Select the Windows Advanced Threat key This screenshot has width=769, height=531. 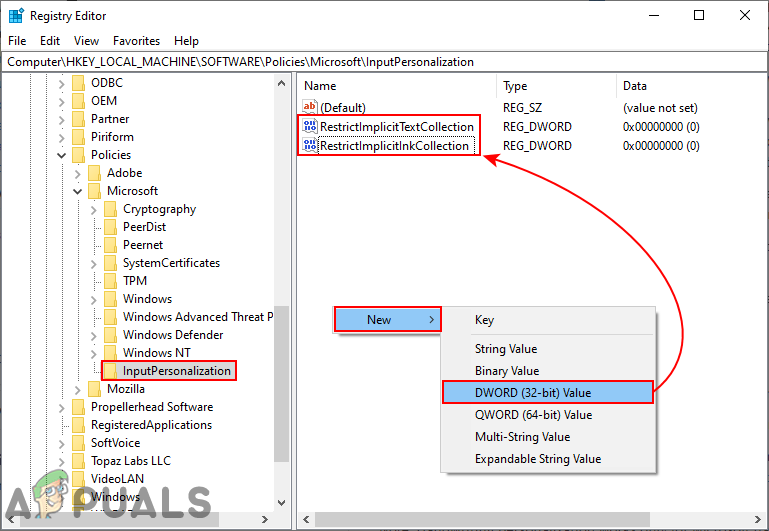point(198,317)
